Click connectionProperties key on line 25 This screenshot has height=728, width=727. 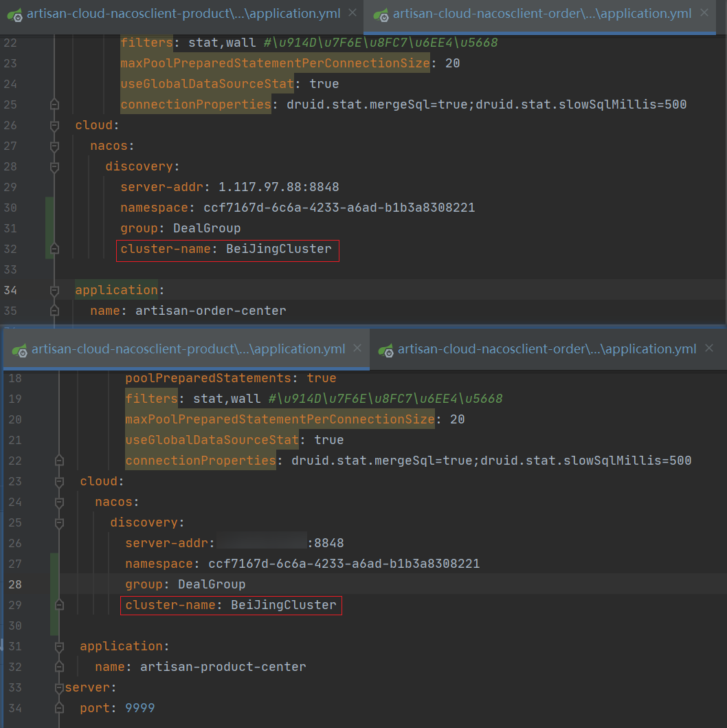click(x=196, y=104)
